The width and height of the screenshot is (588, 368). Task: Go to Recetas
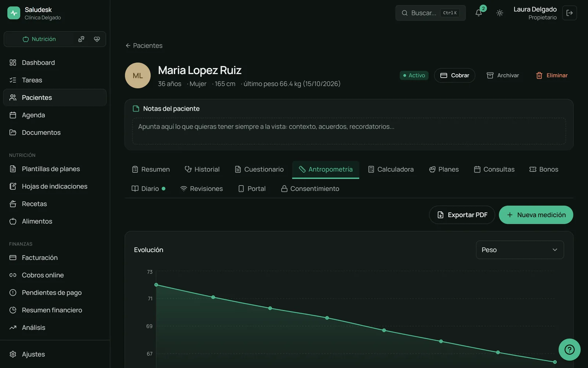point(55,204)
